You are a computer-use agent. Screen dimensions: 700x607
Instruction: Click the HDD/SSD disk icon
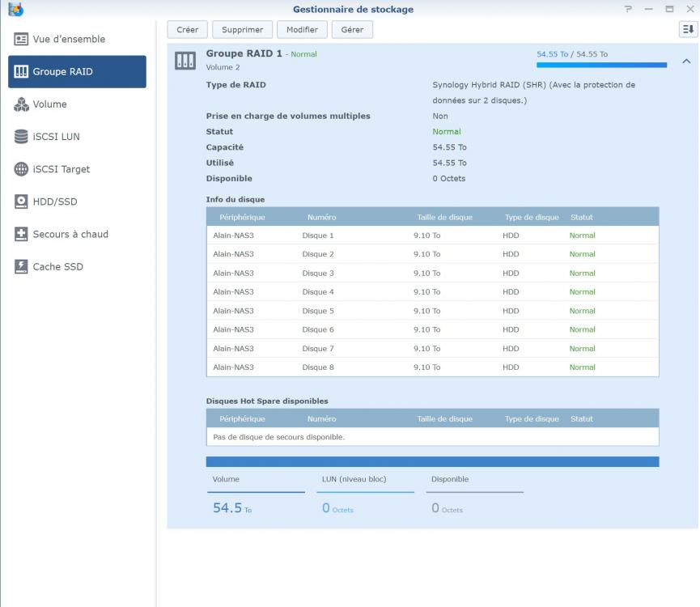click(x=21, y=202)
